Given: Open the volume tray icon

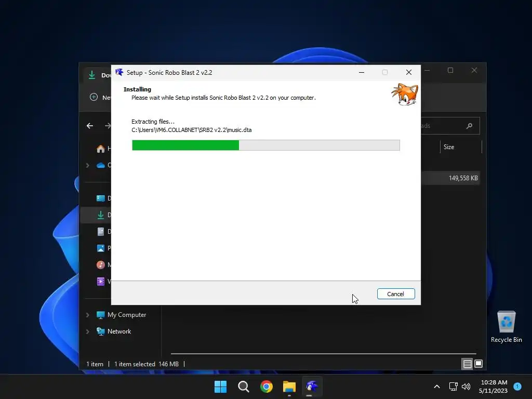Looking at the screenshot, I should [x=466, y=387].
